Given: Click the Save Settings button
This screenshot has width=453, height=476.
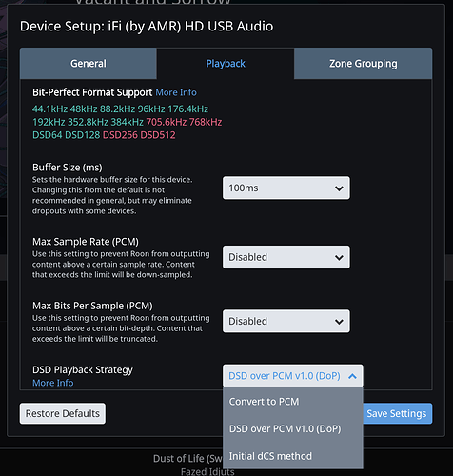Looking at the screenshot, I should 397,413.
